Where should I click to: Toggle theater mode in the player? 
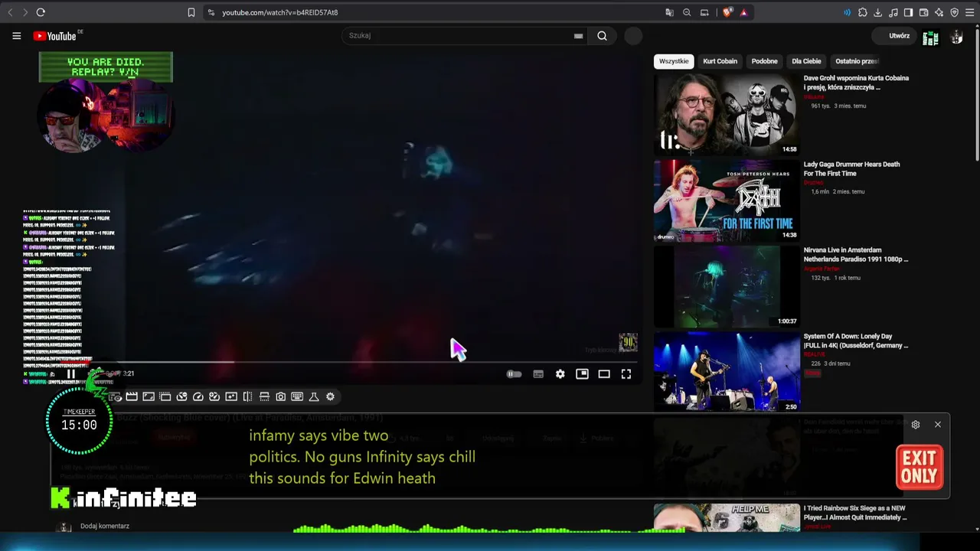coord(604,374)
